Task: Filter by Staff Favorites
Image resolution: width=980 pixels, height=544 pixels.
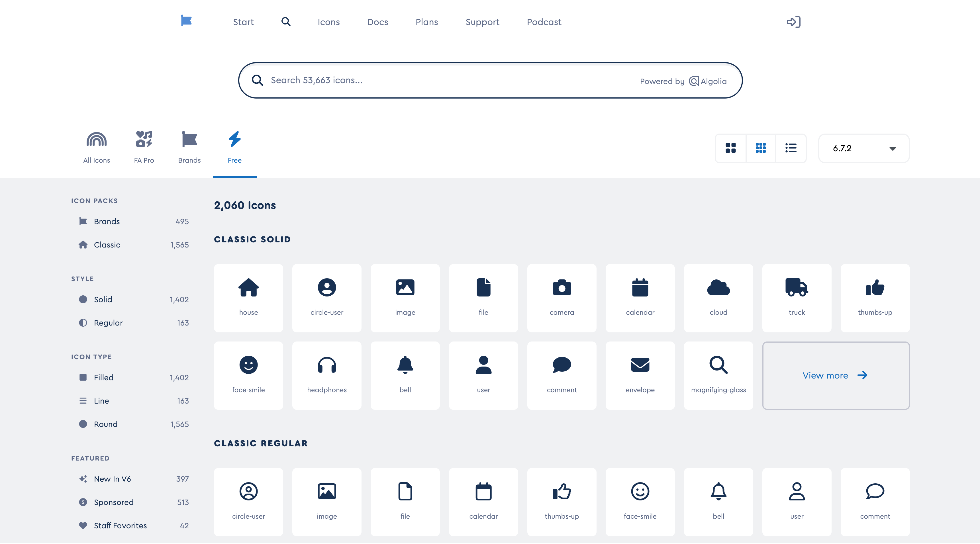Action: (120, 525)
